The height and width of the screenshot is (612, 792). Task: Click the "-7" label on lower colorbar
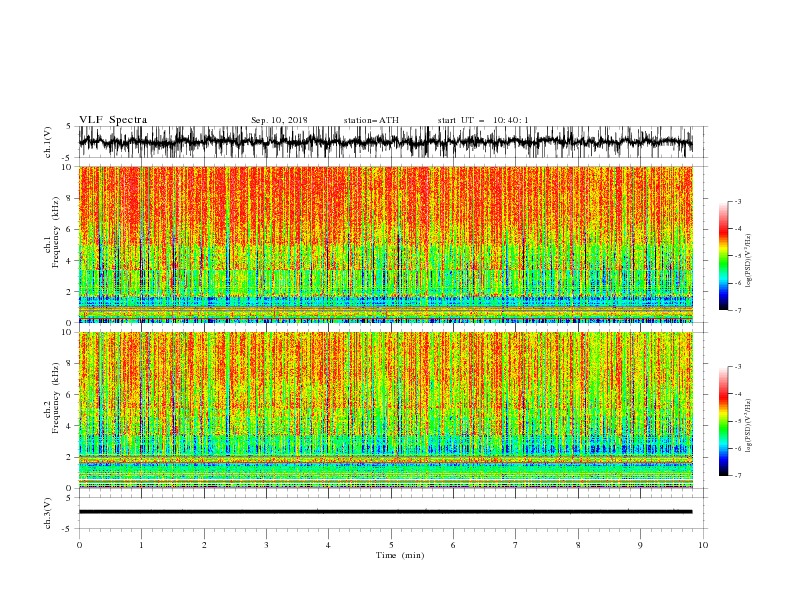pos(737,476)
